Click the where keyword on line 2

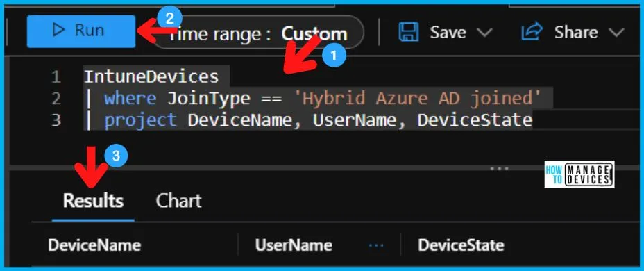(x=130, y=99)
